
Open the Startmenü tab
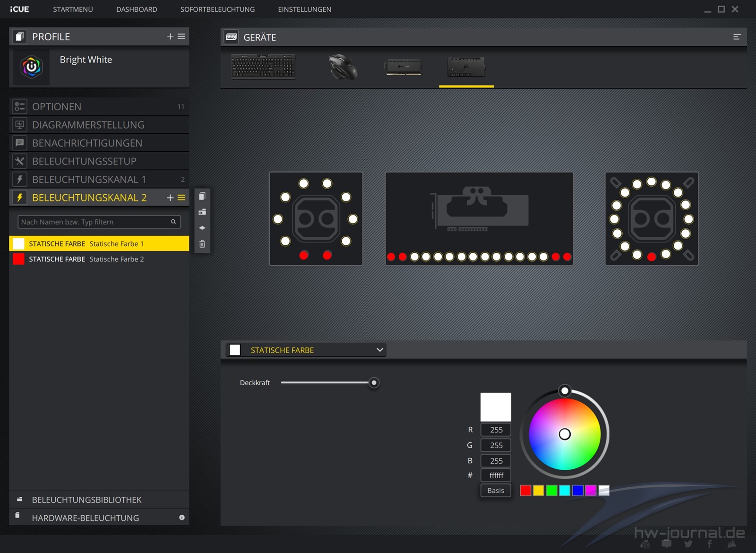pyautogui.click(x=73, y=9)
